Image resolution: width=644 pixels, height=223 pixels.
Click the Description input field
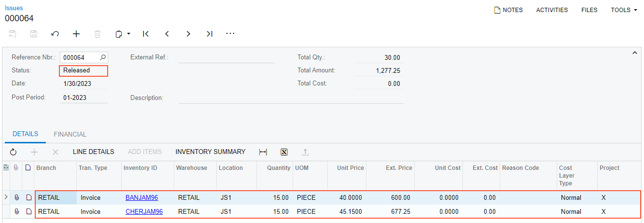tap(291, 98)
